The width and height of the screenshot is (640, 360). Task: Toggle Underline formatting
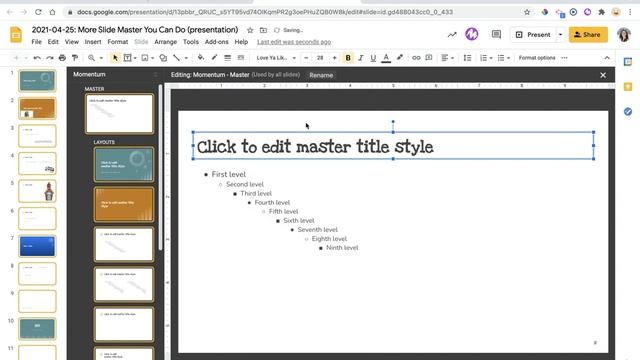[x=373, y=58]
